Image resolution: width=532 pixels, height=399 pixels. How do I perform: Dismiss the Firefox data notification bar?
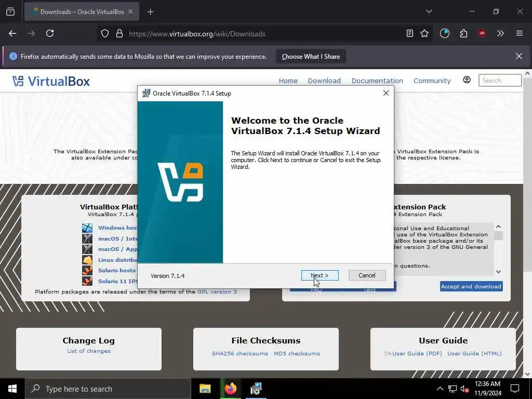pos(519,56)
